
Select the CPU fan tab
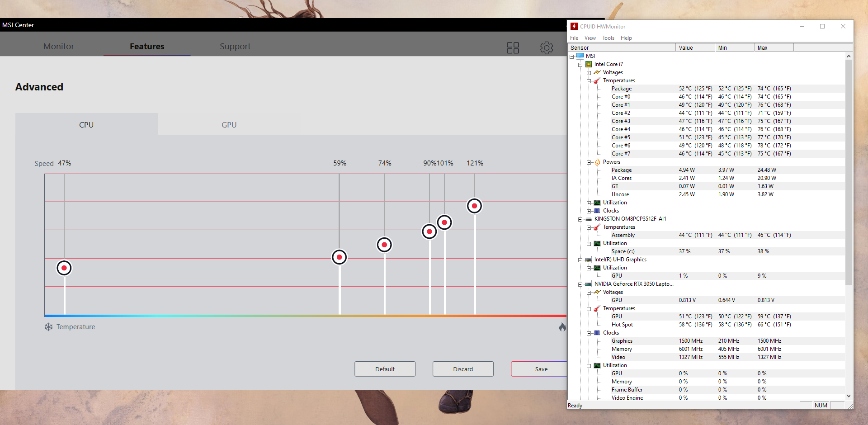tap(86, 124)
